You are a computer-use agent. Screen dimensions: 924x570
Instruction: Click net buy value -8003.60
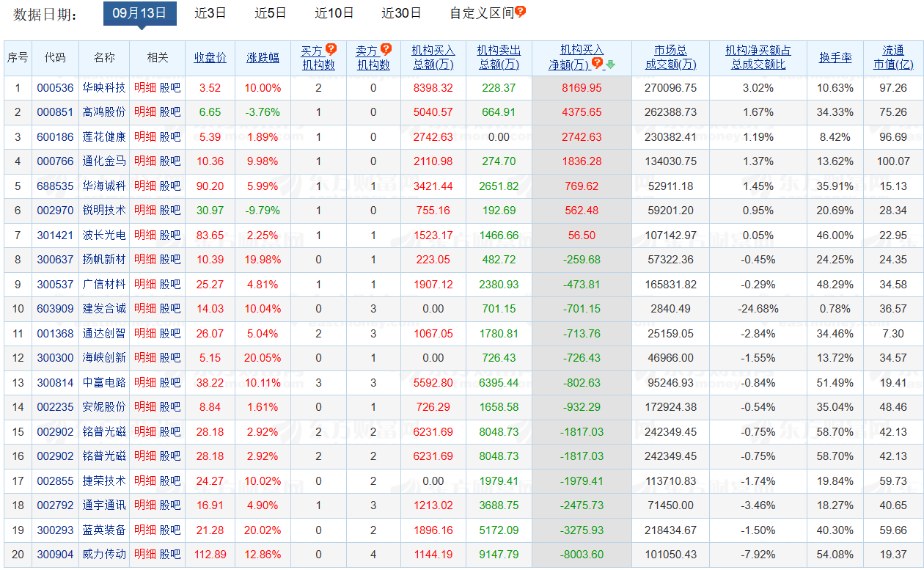tap(582, 555)
